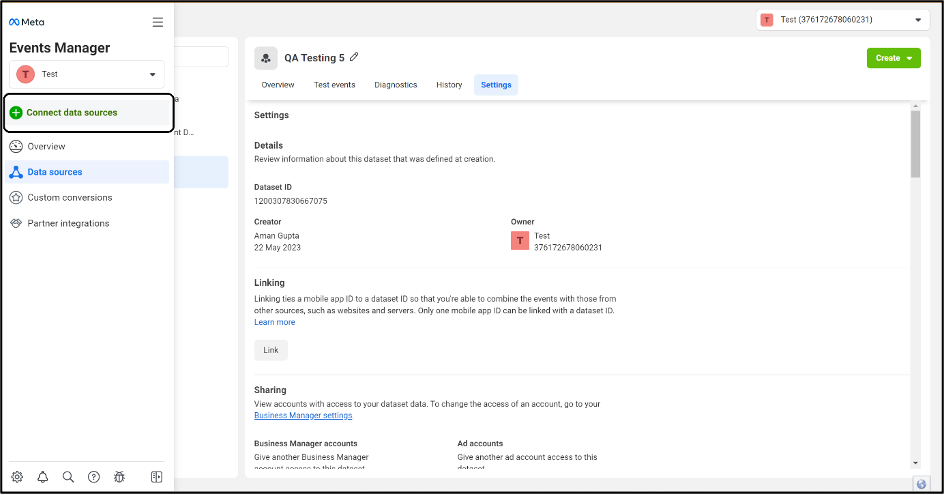Click the red T owner avatar
945x495 pixels.
[x=520, y=241]
